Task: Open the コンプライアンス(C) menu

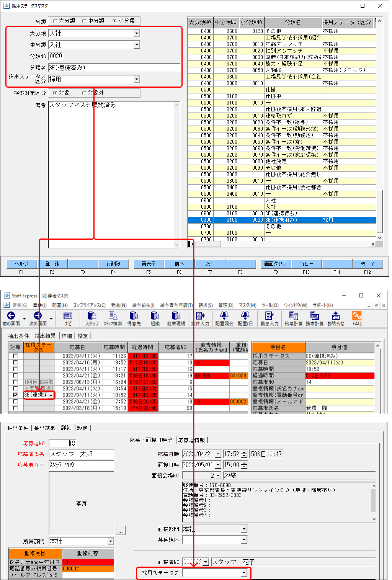Action: 89,305
